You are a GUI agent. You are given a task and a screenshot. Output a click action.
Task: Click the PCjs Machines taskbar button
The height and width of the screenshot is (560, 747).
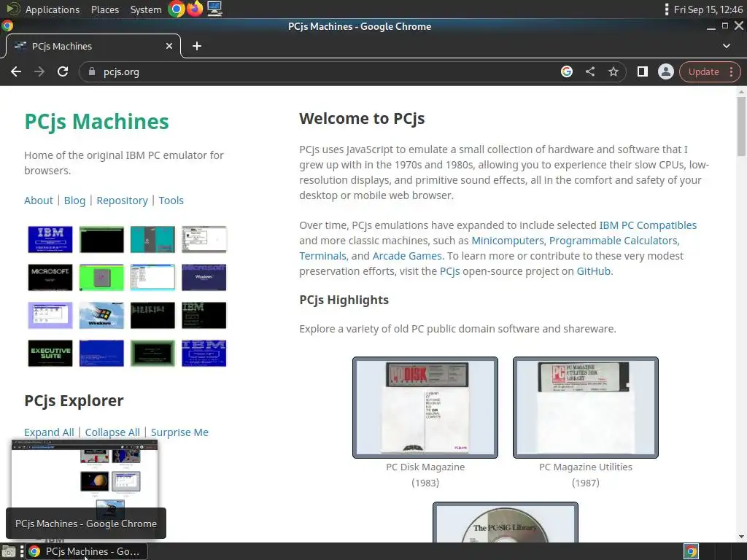[x=86, y=551]
